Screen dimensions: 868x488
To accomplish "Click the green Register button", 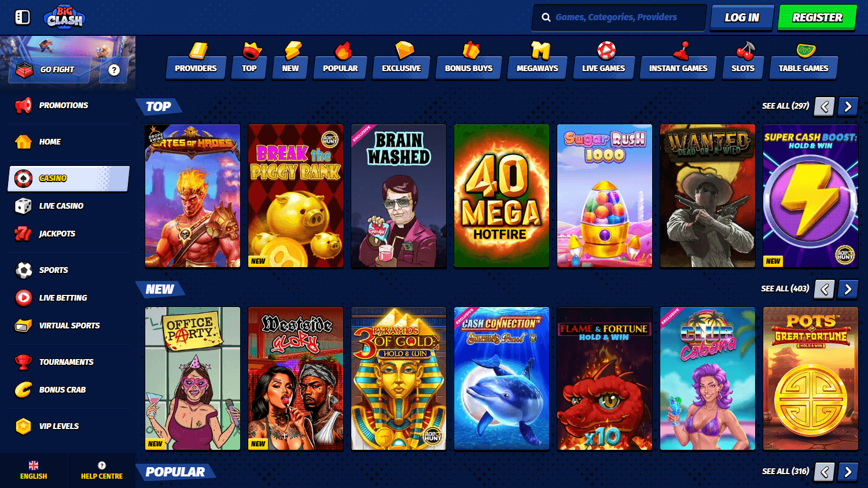I will (x=816, y=17).
